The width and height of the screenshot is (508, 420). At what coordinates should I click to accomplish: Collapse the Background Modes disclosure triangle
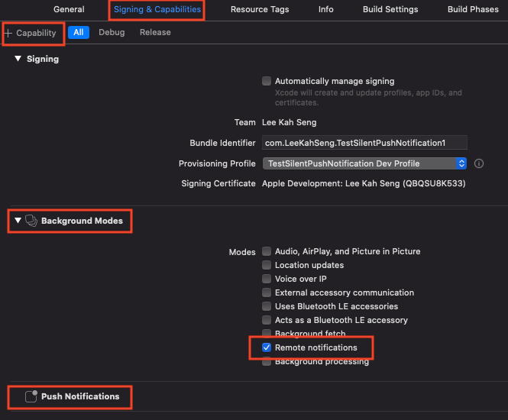[x=18, y=221]
